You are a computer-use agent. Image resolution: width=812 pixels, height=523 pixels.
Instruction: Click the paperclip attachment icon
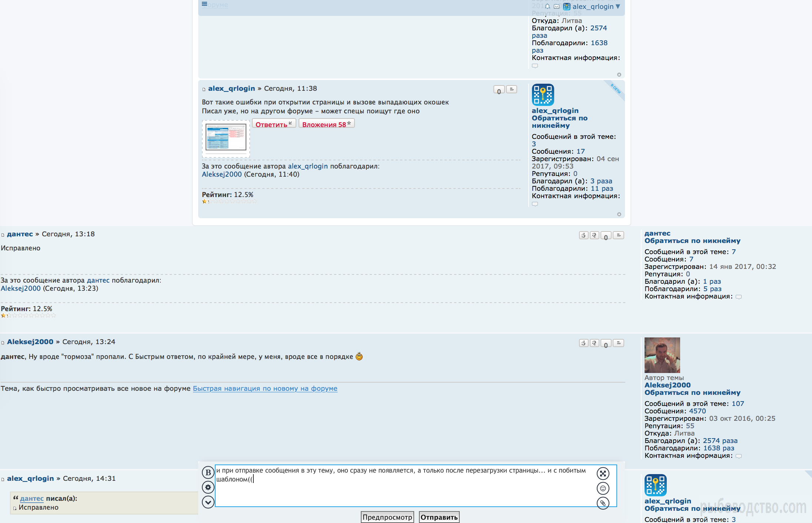coord(603,503)
